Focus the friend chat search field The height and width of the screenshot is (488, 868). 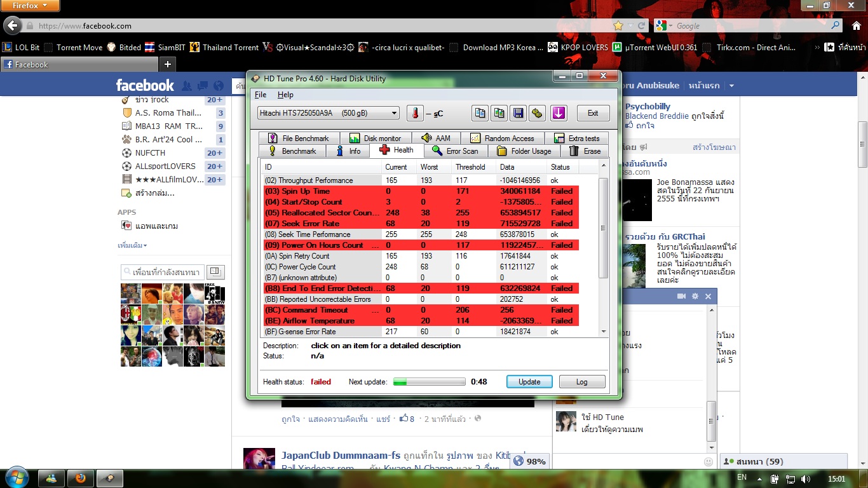(x=163, y=272)
